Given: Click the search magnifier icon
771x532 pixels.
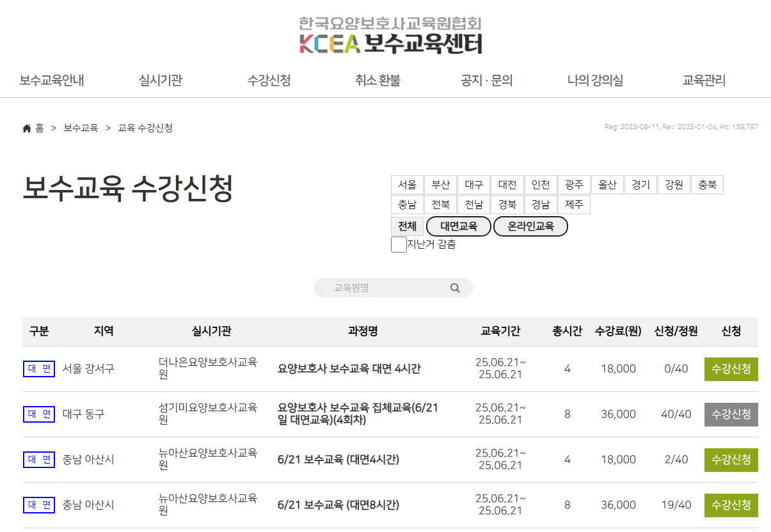Looking at the screenshot, I should (455, 288).
